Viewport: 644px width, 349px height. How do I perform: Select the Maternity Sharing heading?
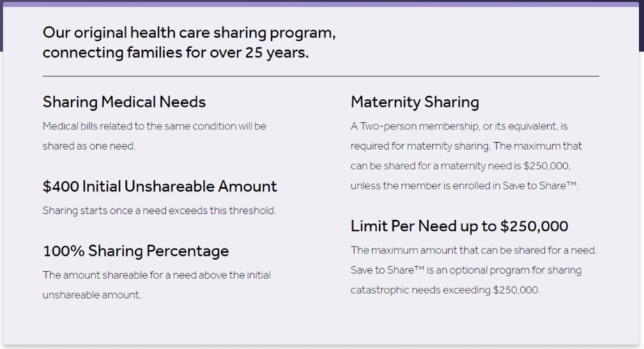(415, 102)
